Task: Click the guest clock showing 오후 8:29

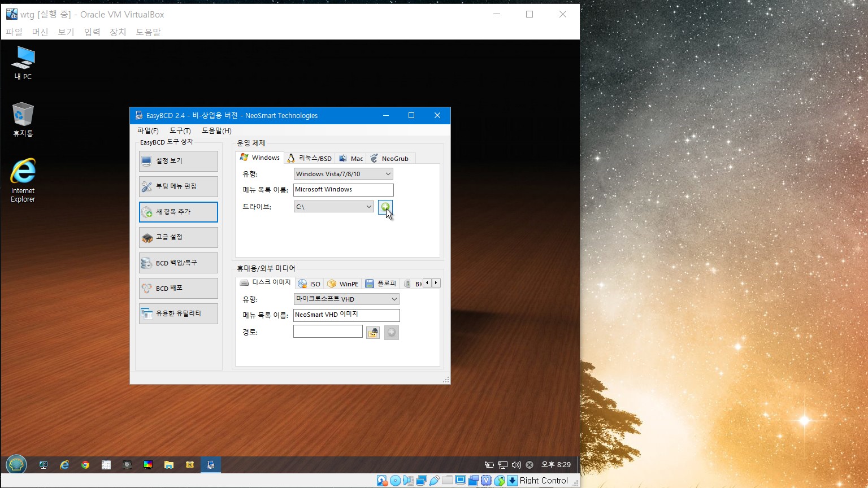Action: (556, 465)
